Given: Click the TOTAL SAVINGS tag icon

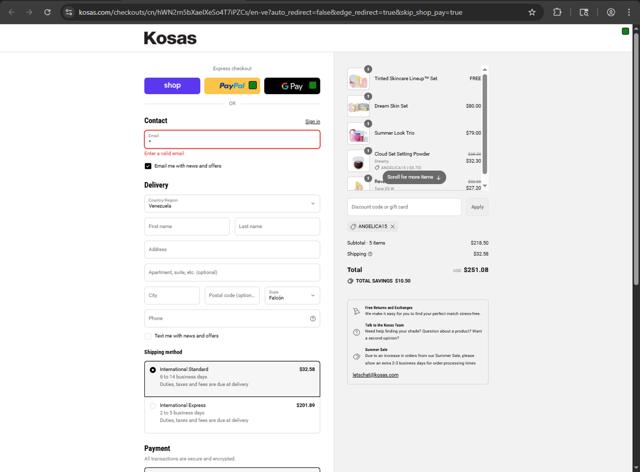Looking at the screenshot, I should point(350,281).
